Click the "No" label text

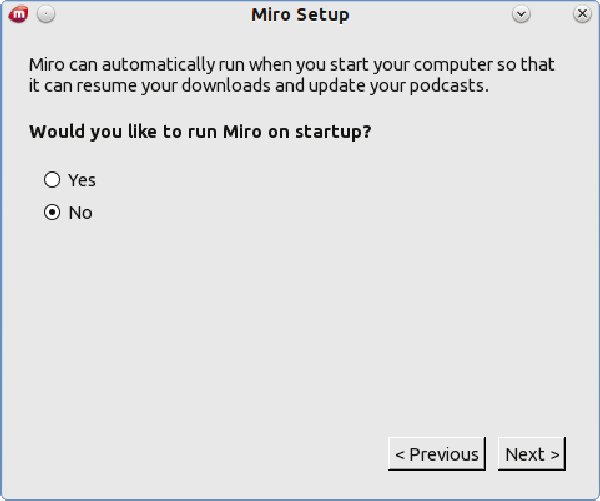pos(80,212)
